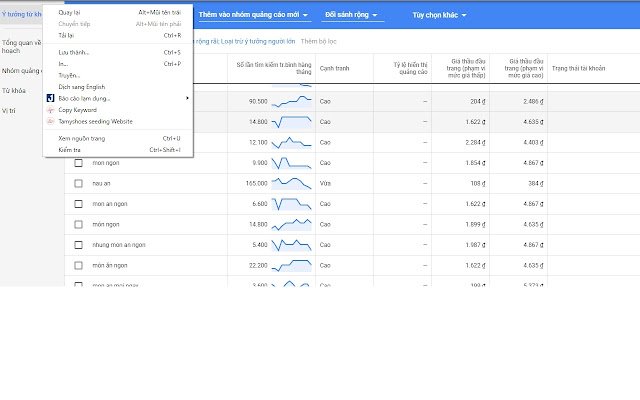The width and height of the screenshot is (640, 400).
Task: Click the Tamyshoes seeding Website icon
Action: tap(50, 121)
